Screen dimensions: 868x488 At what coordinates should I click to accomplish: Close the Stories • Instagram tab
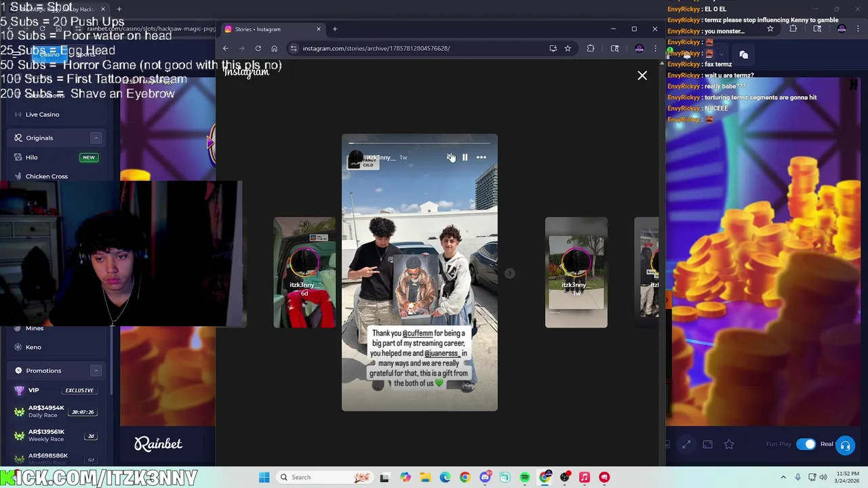click(318, 29)
